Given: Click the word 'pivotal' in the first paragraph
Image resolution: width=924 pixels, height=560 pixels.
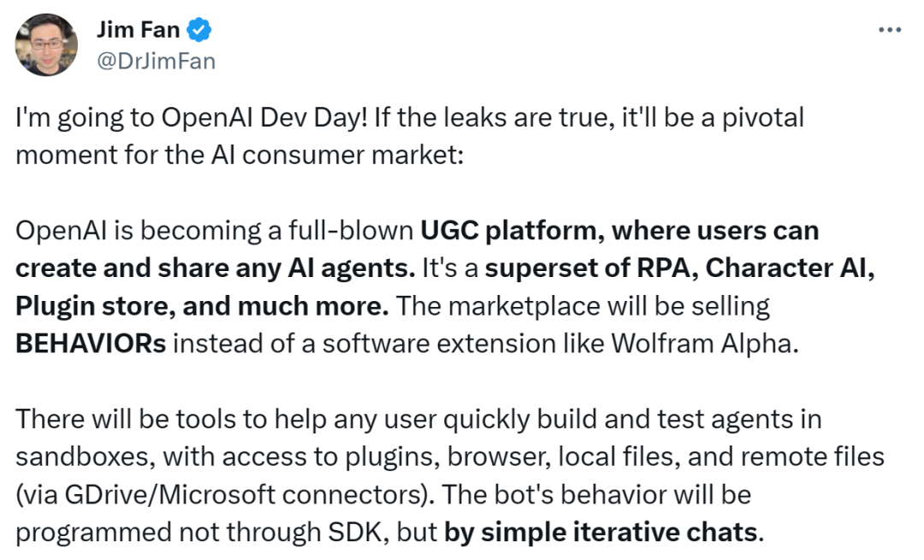Looking at the screenshot, I should (763, 118).
